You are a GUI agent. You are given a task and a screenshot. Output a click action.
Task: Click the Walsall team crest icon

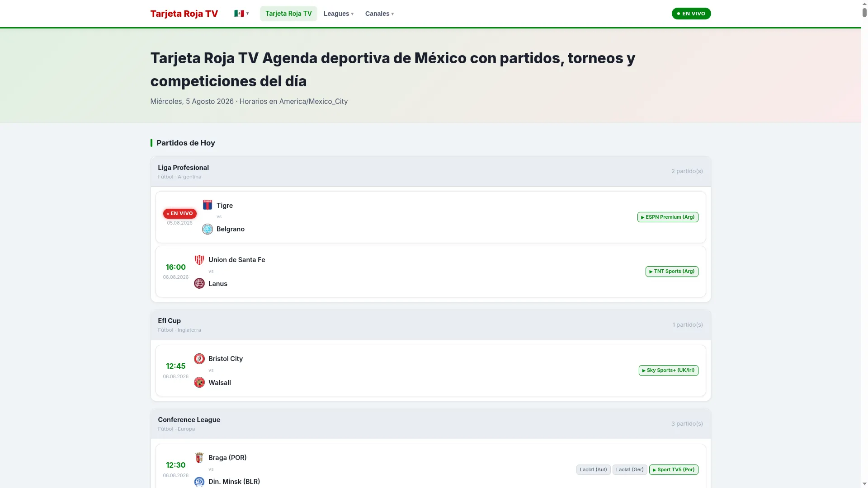[199, 383]
